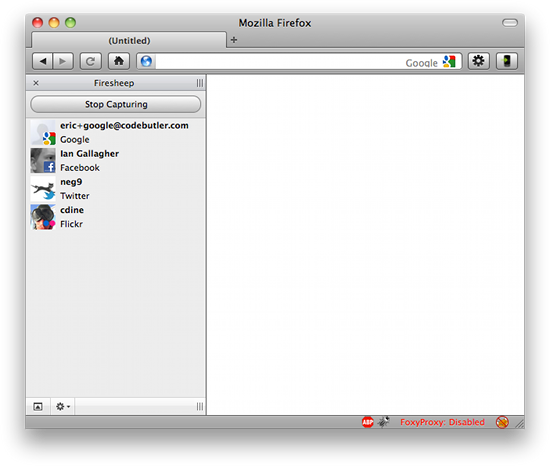Click the bug icon in the status bar
This screenshot has height=466, width=550.
[x=383, y=422]
